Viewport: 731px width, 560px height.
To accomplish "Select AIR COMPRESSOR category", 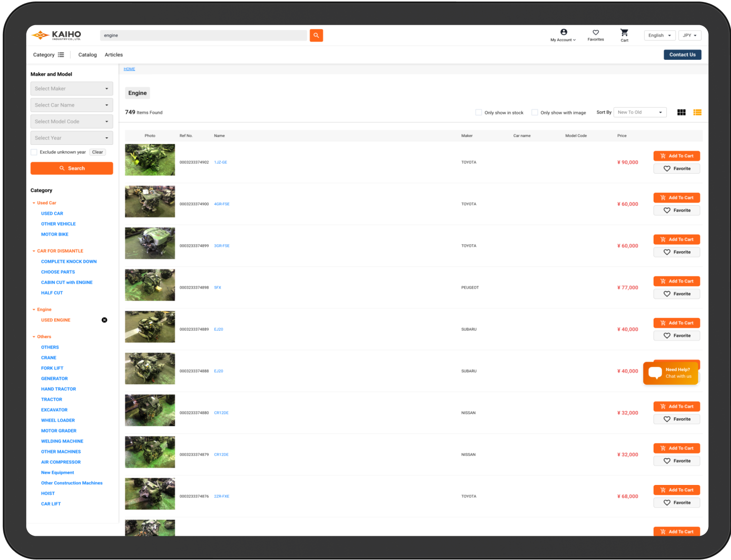I will [x=61, y=462].
